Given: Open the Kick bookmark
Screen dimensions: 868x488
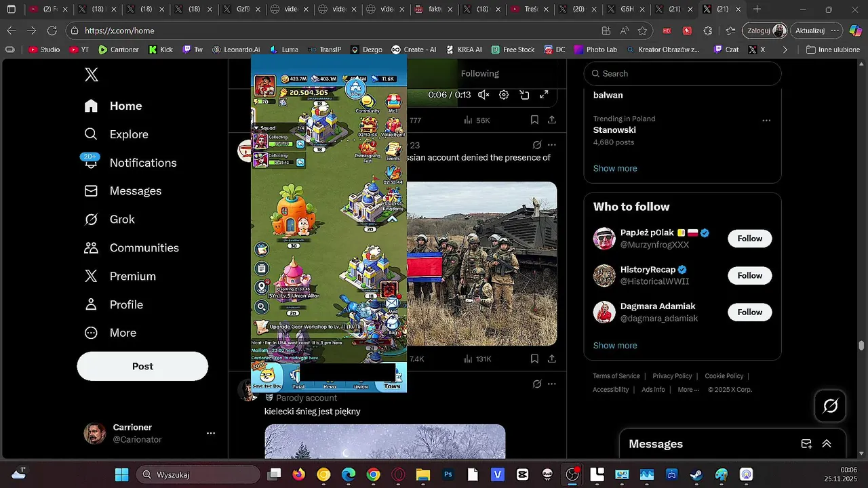Looking at the screenshot, I should [x=161, y=49].
